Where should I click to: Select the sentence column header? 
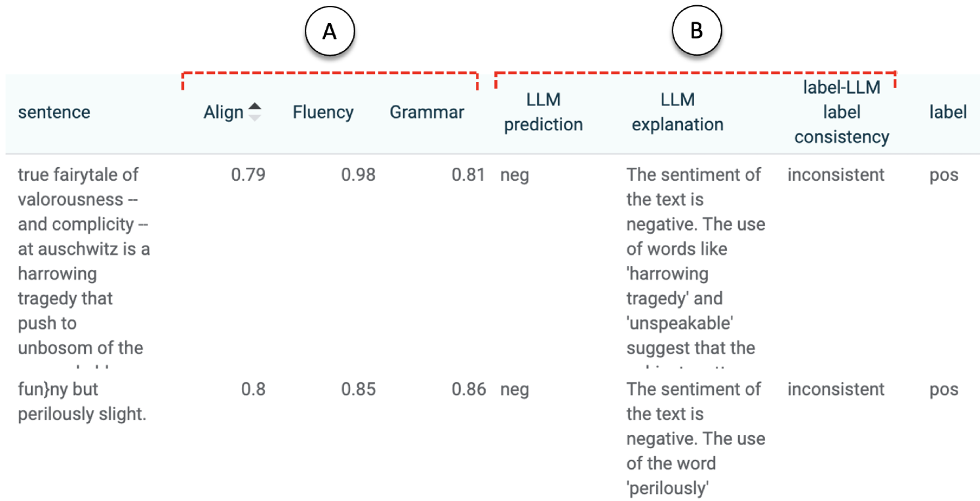(x=54, y=113)
